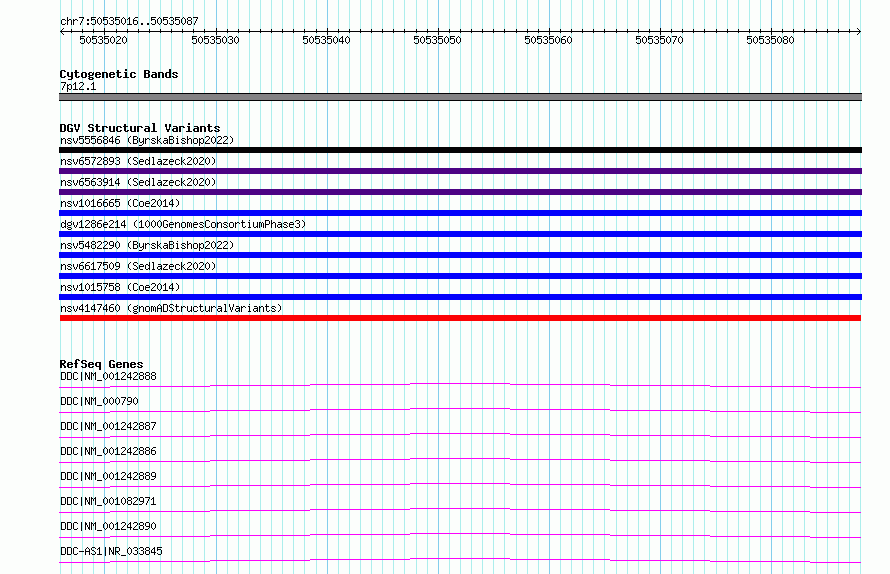
Task: Open variant nsv6617509 (Sedlazeck2020) label
Action: point(138,266)
